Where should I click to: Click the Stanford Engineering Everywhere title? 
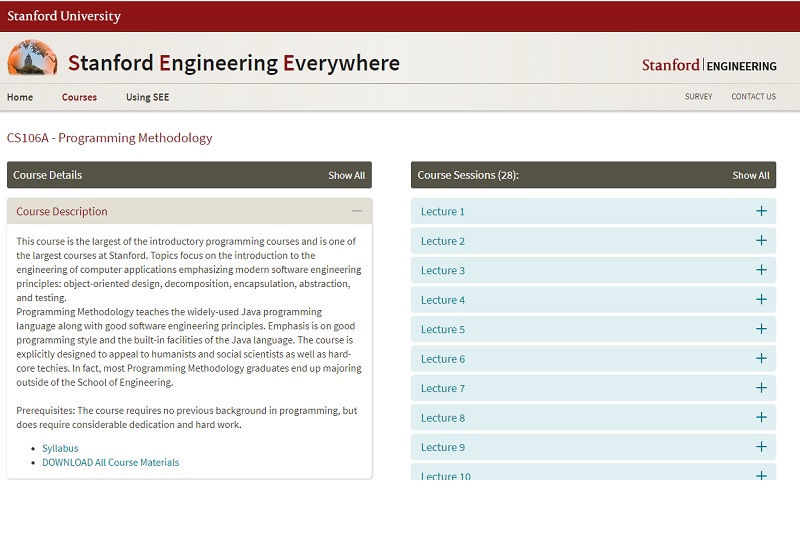(234, 63)
